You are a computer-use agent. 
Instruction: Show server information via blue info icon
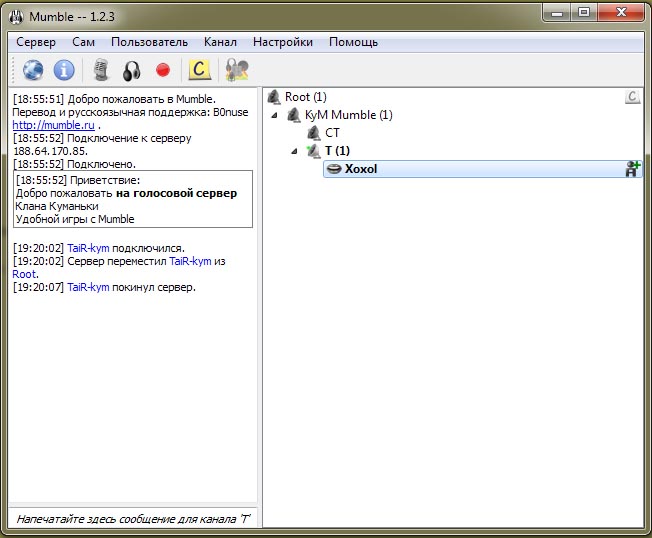coord(64,70)
